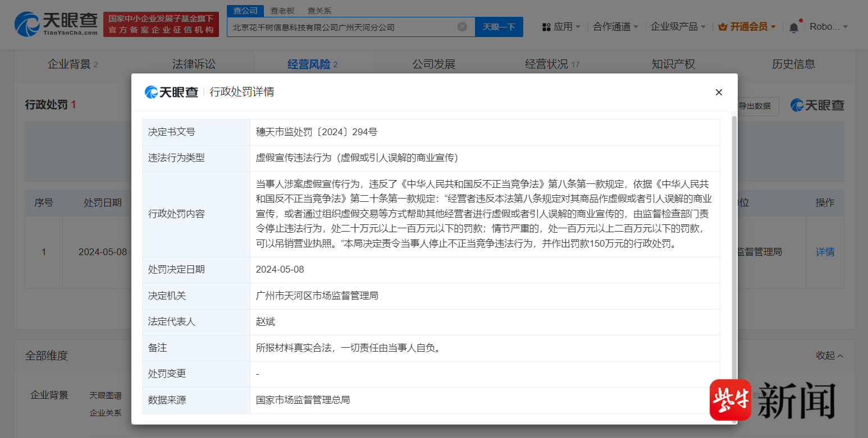Open the 开通会员 membership dropdown
Screen dimensions: 868x438
(x=747, y=27)
